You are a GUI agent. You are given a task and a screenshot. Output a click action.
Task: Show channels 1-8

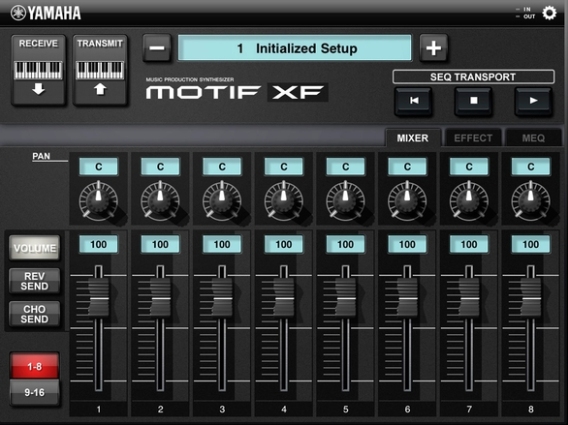click(x=34, y=366)
